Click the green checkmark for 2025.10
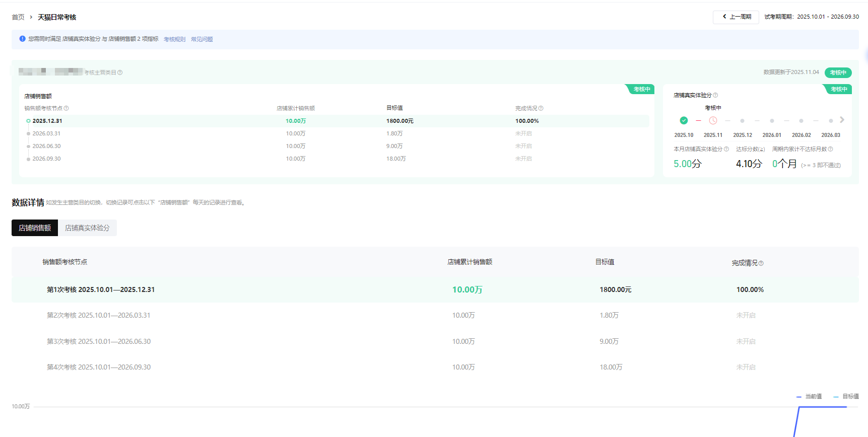This screenshot has width=868, height=437. (684, 120)
